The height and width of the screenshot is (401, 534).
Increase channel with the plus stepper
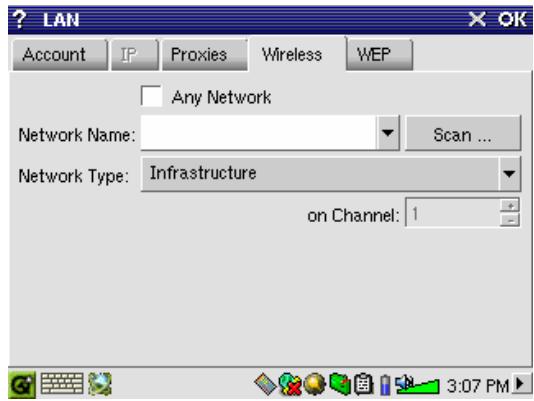pyautogui.click(x=510, y=205)
